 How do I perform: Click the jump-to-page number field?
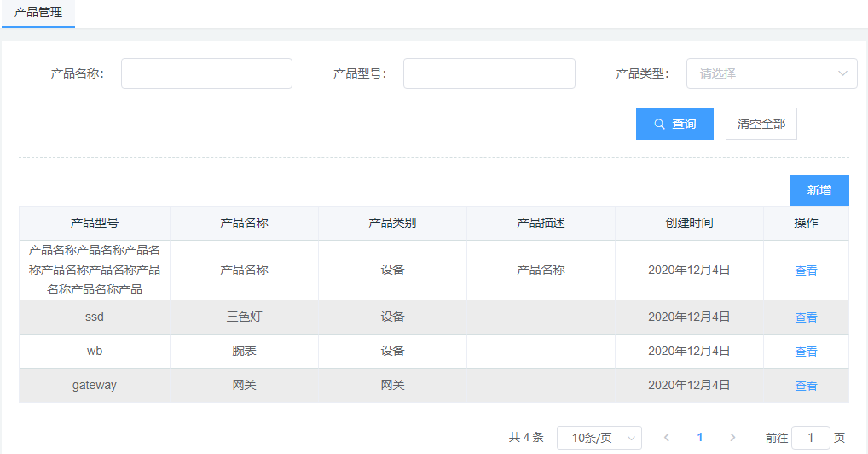810,438
